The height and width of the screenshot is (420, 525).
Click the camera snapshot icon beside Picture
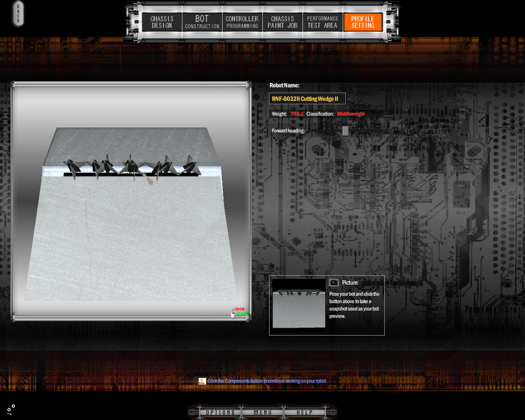[334, 283]
